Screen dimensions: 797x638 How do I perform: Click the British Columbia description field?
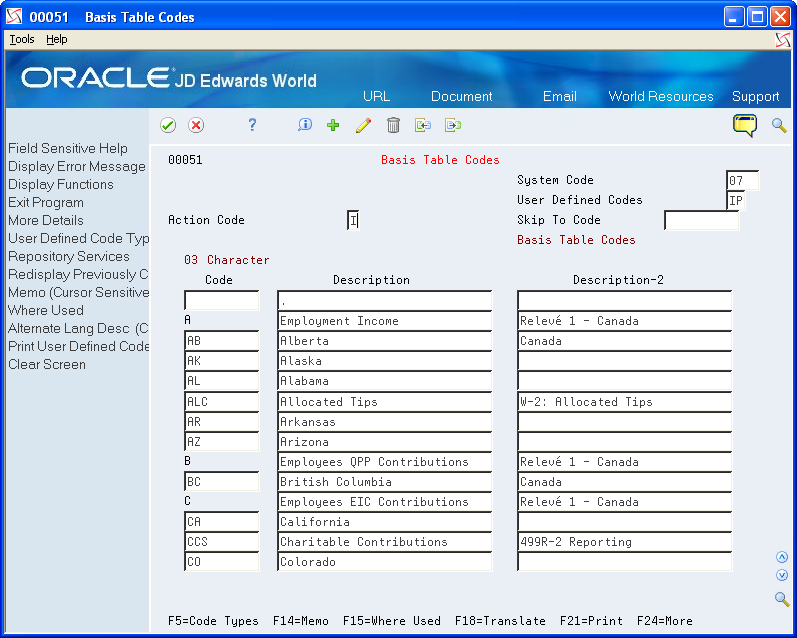point(385,481)
